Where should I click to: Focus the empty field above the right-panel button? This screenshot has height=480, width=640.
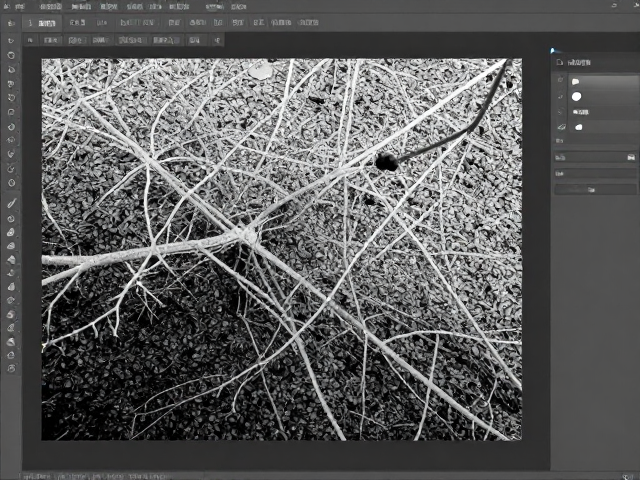pos(595,173)
